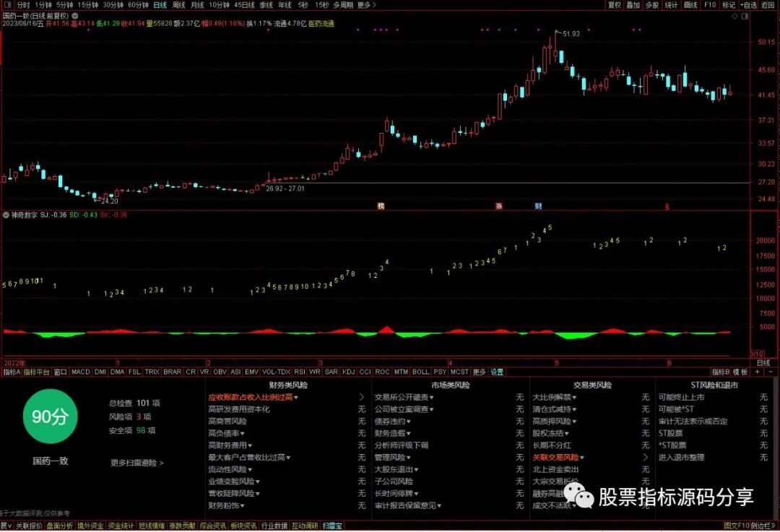Expand 更多 periods at top bar
The width and height of the screenshot is (780, 532).
tap(367, 5)
